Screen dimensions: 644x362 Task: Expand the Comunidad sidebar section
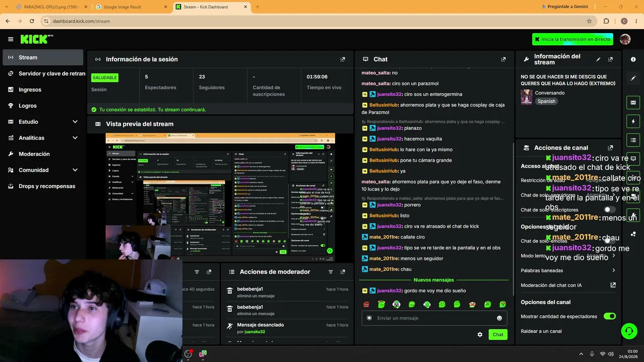[x=43, y=170]
